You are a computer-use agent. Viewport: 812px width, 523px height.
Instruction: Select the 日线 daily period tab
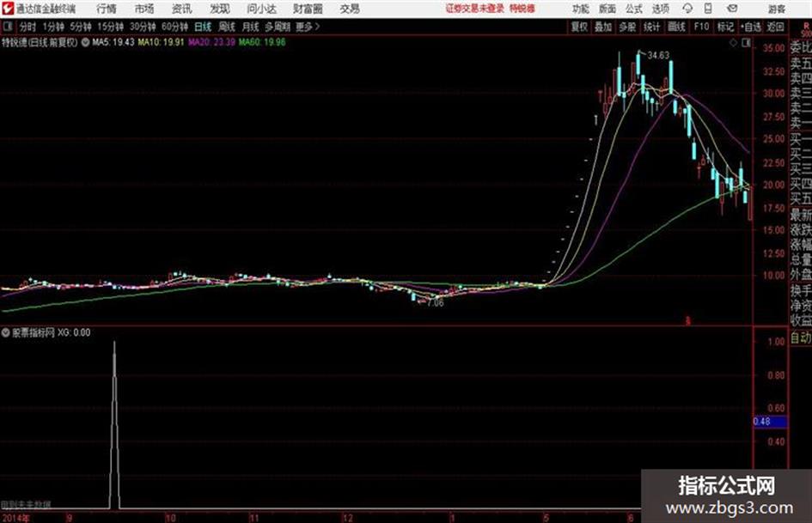coord(203,27)
